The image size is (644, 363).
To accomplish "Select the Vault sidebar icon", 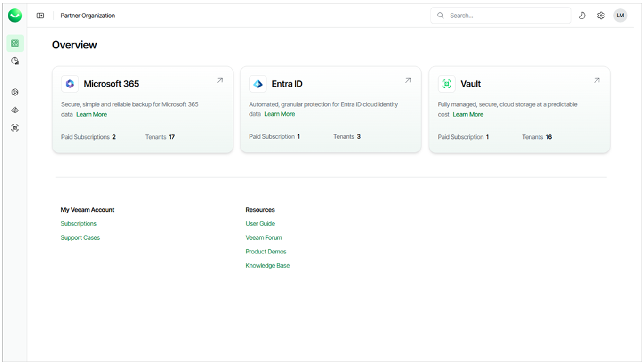I will (15, 128).
